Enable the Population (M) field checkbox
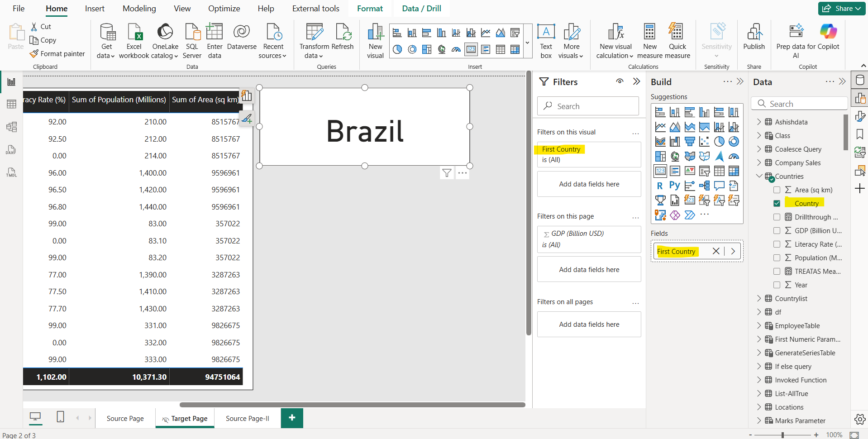 pyautogui.click(x=777, y=258)
